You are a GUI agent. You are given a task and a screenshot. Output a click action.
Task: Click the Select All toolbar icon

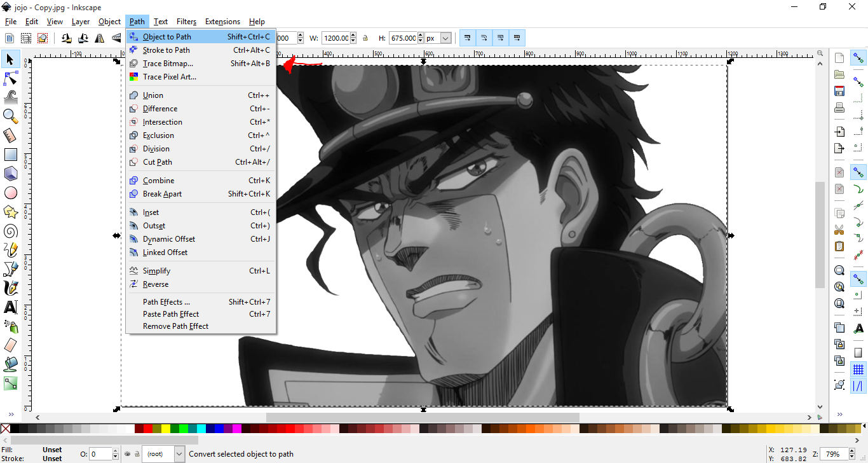pyautogui.click(x=10, y=38)
